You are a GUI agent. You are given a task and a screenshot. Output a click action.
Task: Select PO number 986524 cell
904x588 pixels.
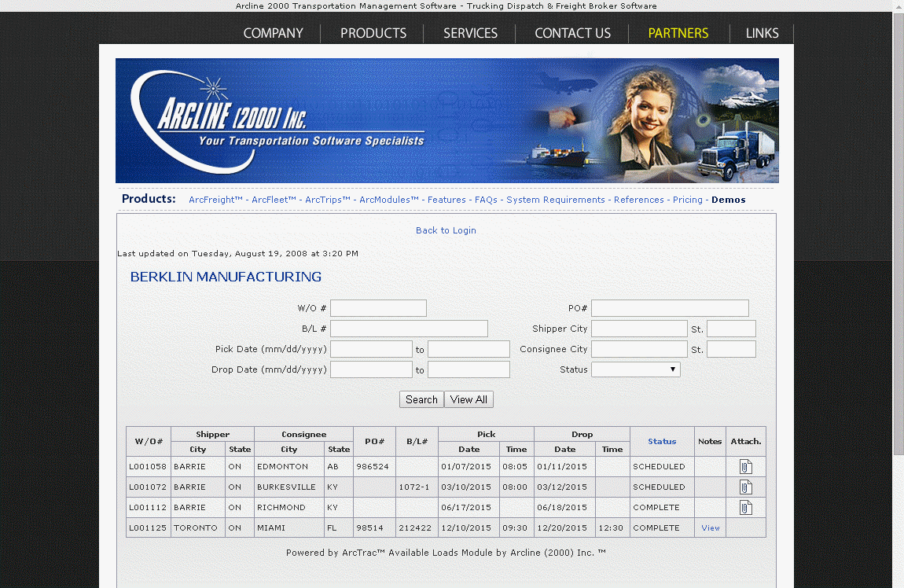tap(374, 466)
